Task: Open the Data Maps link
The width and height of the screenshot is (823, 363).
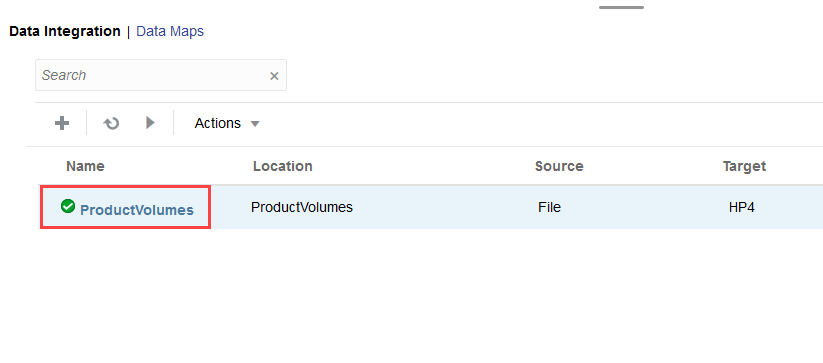Action: 170,31
